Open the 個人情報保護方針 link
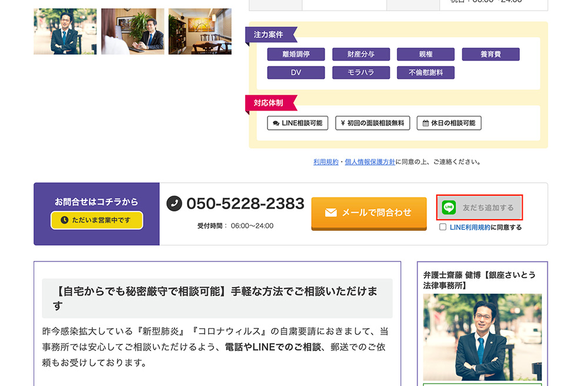 point(370,162)
